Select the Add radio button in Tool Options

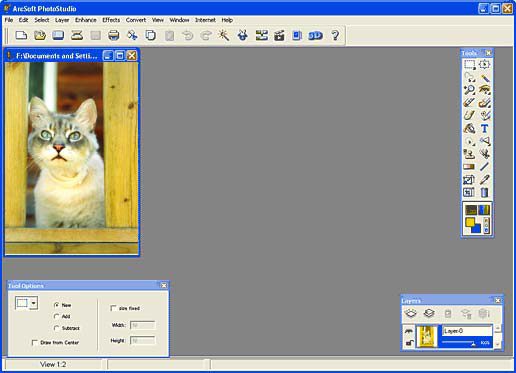56,316
